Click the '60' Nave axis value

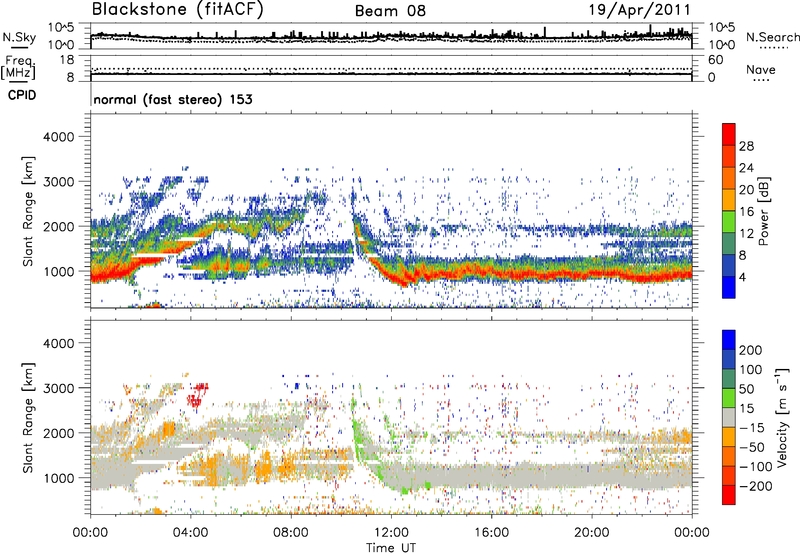[715, 60]
